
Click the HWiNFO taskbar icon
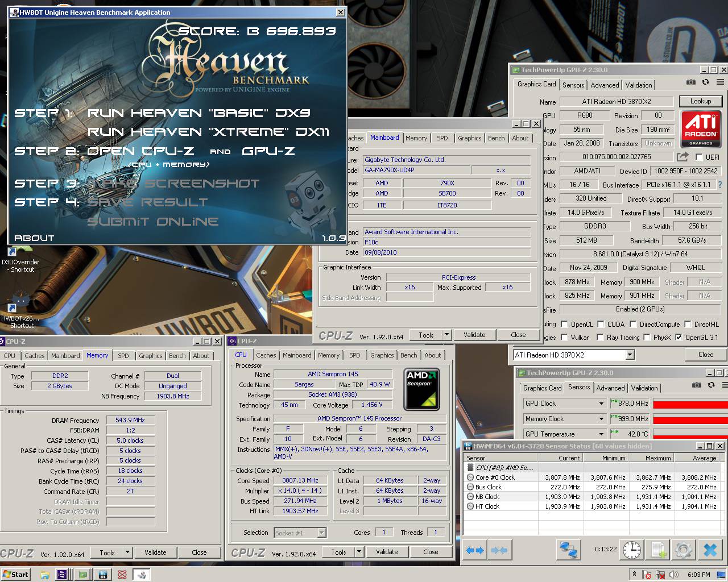[x=103, y=575]
